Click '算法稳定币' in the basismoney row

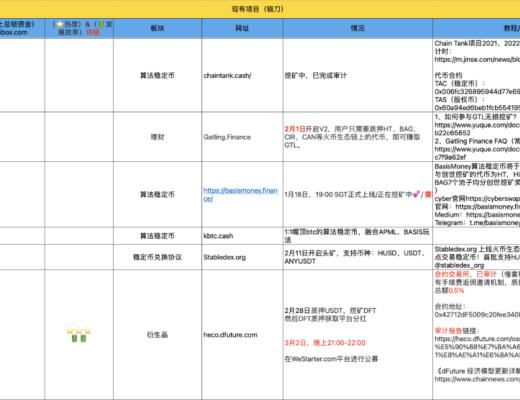157,194
